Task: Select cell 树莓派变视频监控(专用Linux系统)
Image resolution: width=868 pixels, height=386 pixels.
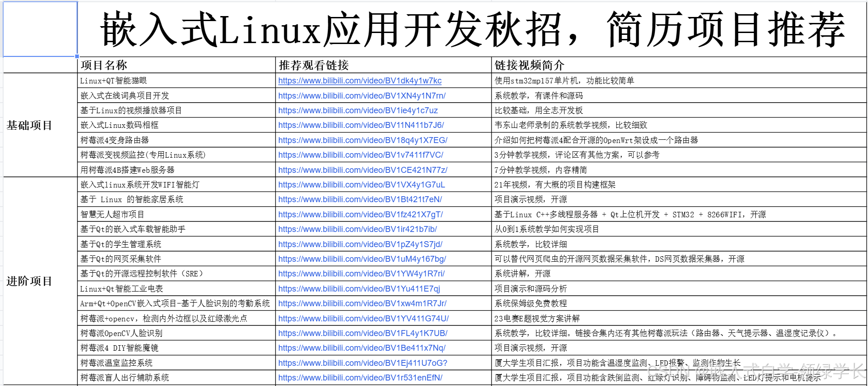Action: tap(177, 155)
